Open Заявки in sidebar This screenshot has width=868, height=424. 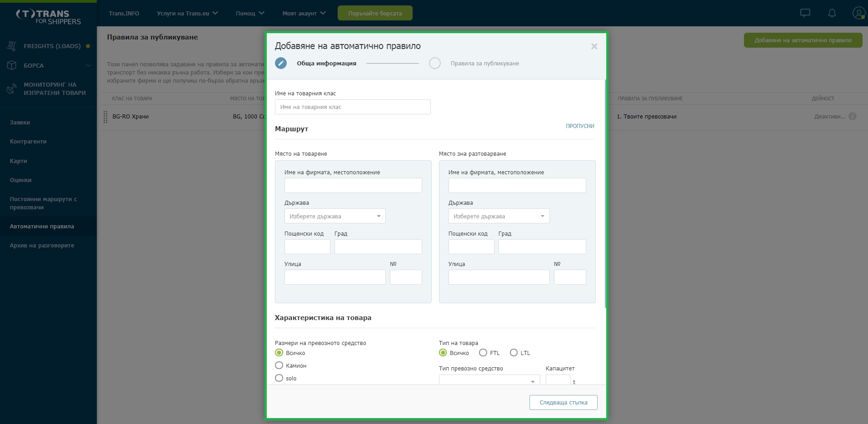(x=20, y=123)
